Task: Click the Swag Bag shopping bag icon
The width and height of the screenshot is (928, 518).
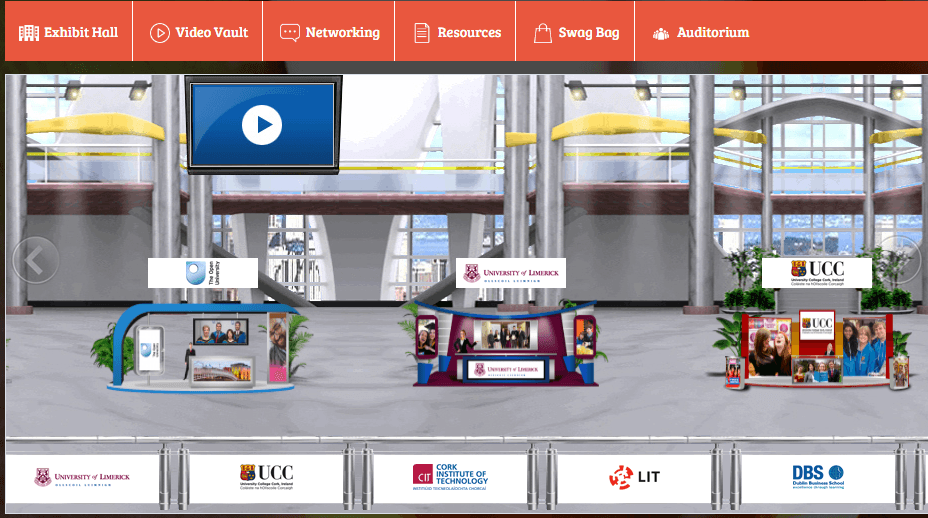Action: tap(543, 33)
